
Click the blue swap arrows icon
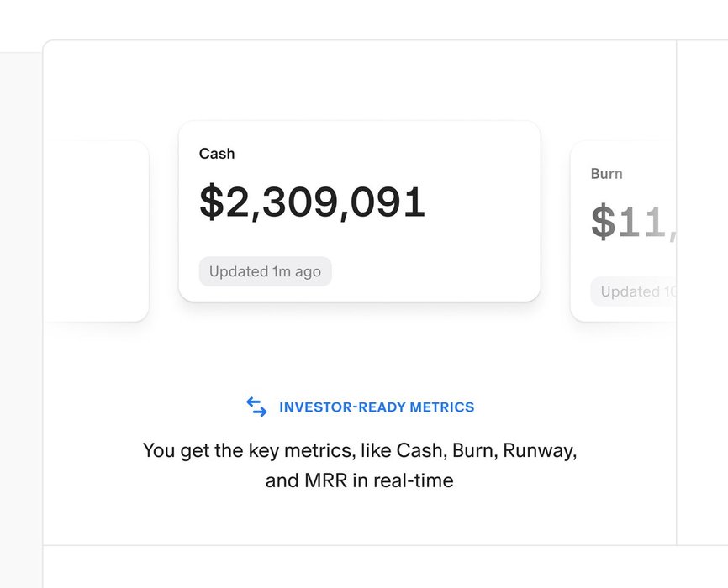coord(256,407)
